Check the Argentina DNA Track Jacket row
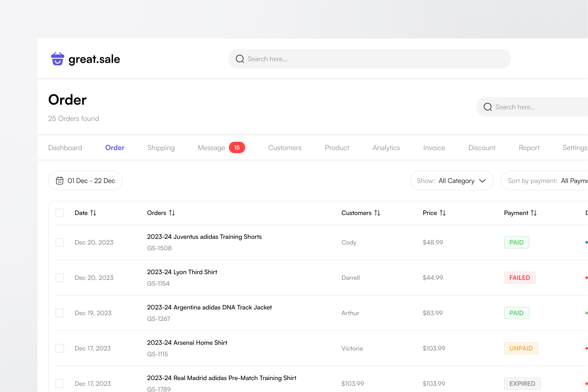588x392 pixels. (60, 313)
